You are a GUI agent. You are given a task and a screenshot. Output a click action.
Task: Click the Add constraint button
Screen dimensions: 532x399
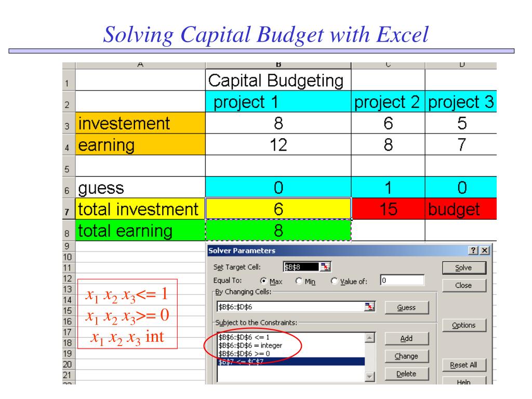pos(406,338)
